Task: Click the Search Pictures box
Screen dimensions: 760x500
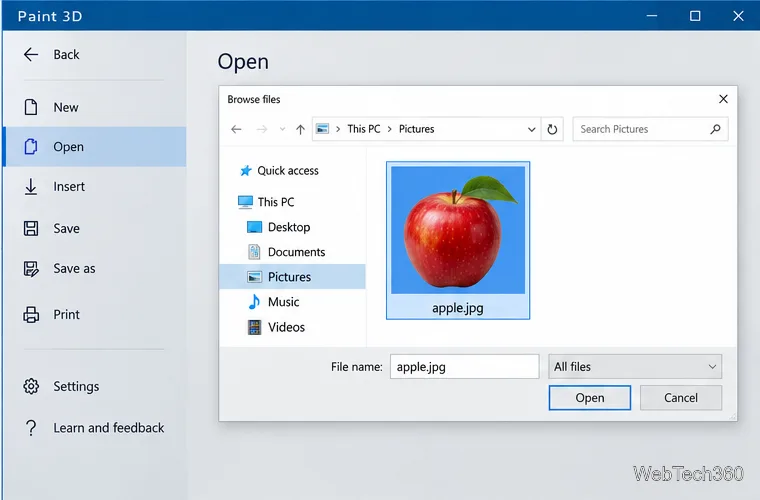Action: [x=650, y=129]
